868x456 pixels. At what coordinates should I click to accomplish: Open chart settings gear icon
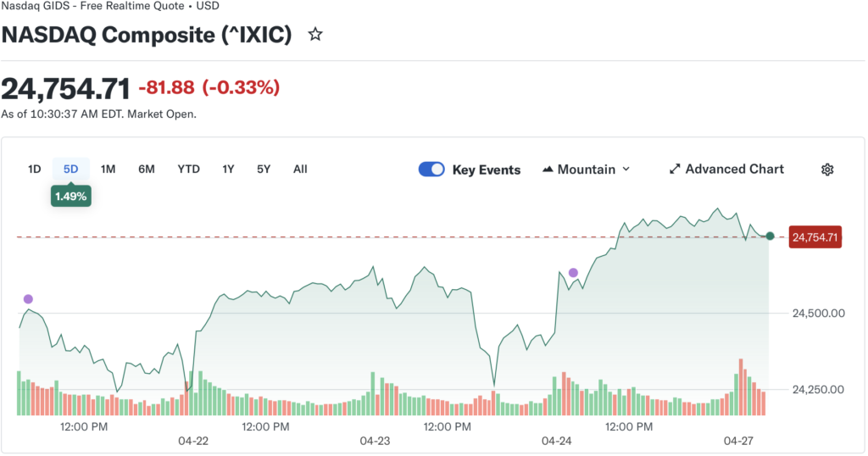[827, 170]
